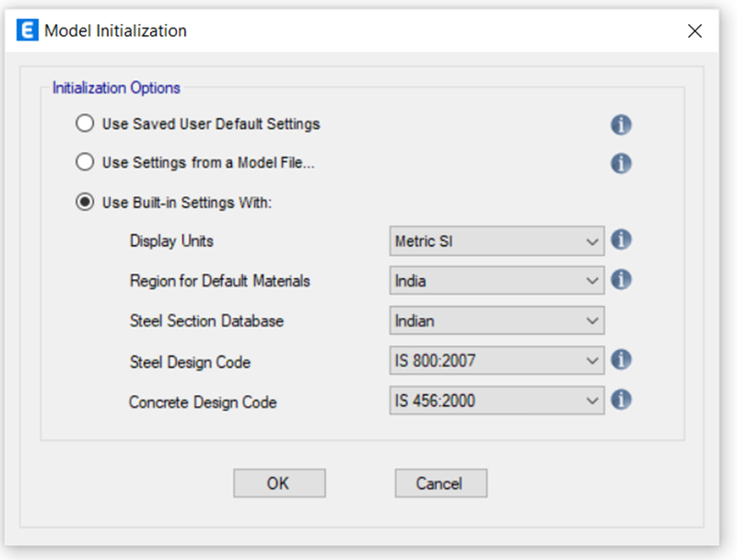Click the Model Initialization title bar text

coord(115,31)
